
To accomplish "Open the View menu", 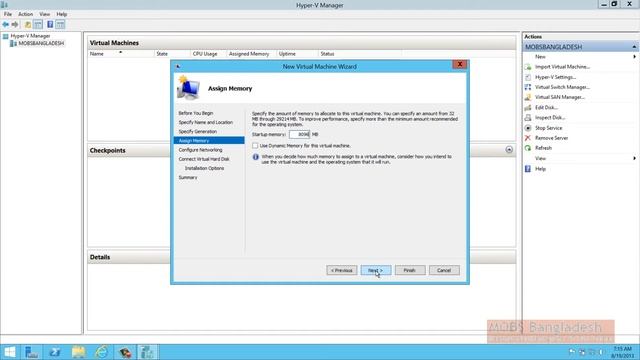I will pyautogui.click(x=44, y=14).
